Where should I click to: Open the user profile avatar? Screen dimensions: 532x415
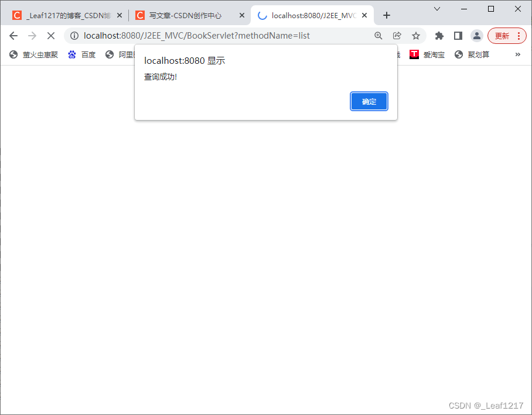coord(477,36)
